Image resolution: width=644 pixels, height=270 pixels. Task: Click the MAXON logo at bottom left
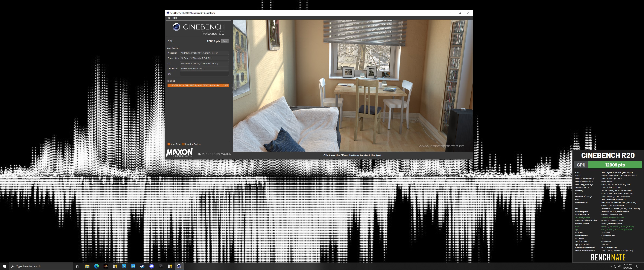(x=179, y=153)
